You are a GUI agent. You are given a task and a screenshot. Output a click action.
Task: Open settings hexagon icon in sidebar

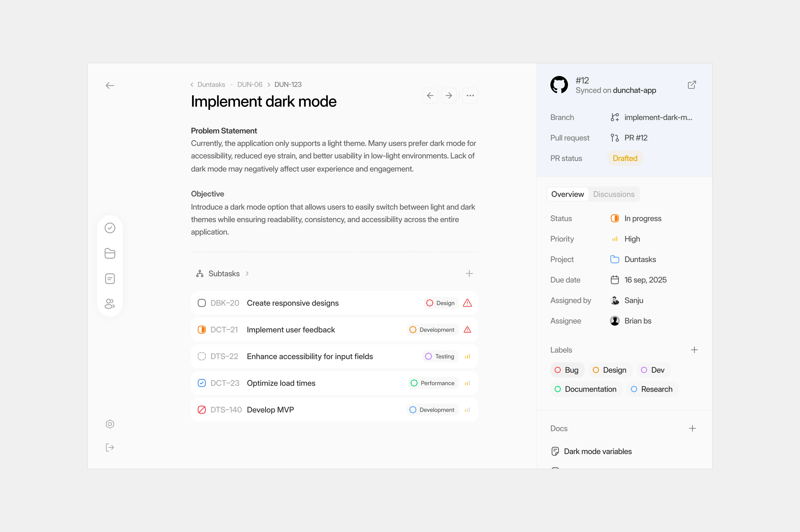(110, 424)
